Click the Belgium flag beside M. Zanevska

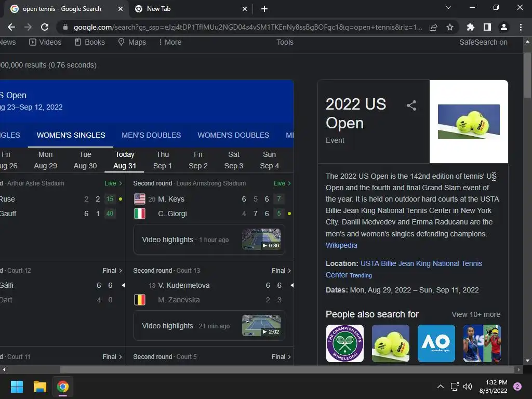[140, 300]
